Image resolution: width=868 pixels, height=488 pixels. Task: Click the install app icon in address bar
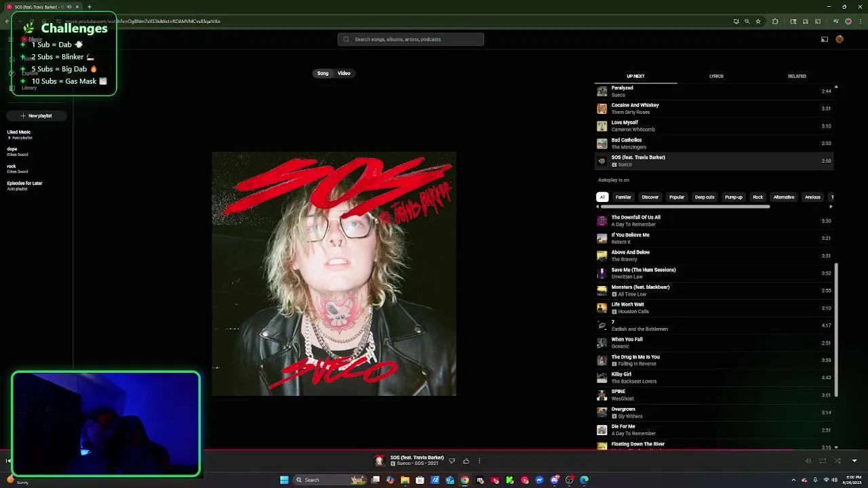coord(736,21)
